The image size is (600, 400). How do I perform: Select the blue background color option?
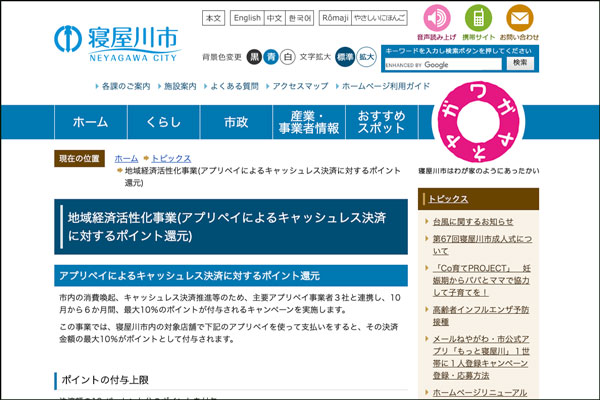[270, 56]
